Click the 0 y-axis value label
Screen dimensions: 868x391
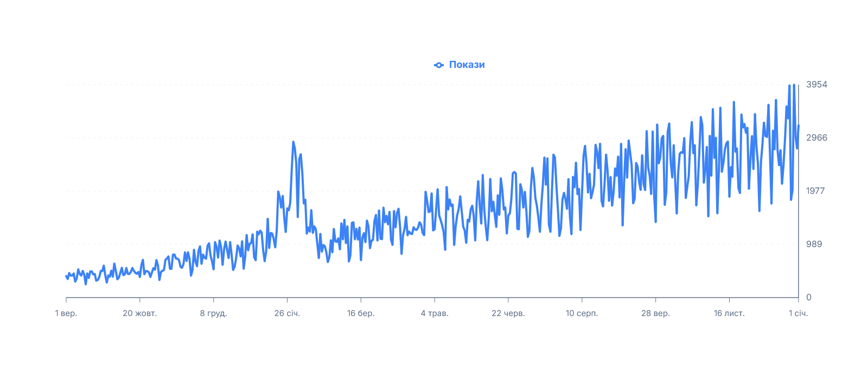(809, 298)
